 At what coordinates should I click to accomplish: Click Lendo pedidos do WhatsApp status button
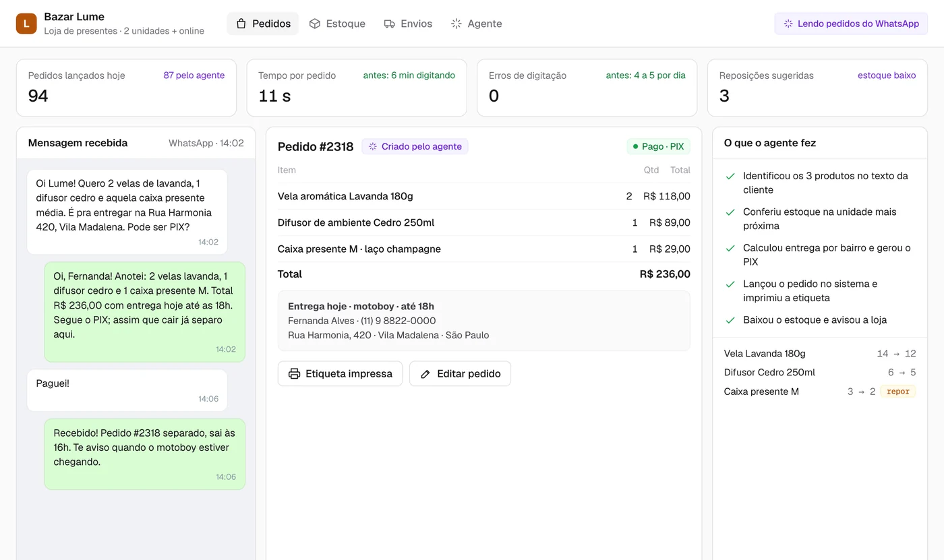click(x=851, y=24)
